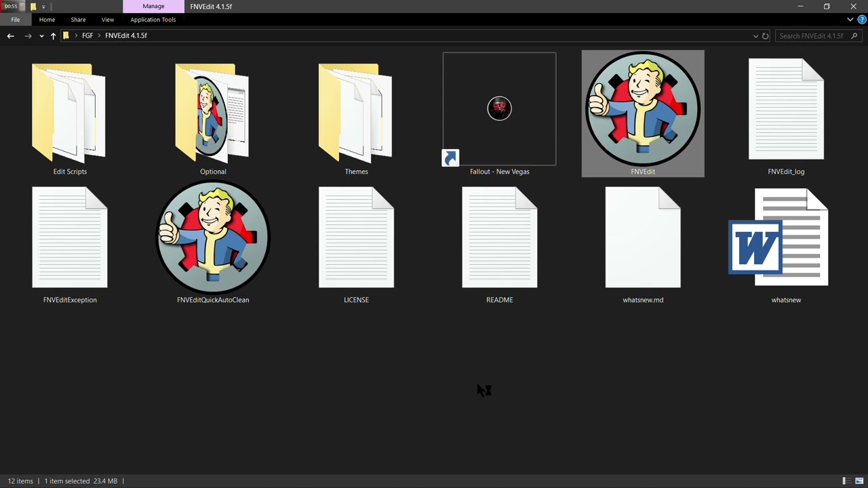Click the "whatsnew.md" file name
This screenshot has width=868, height=488.
[643, 300]
